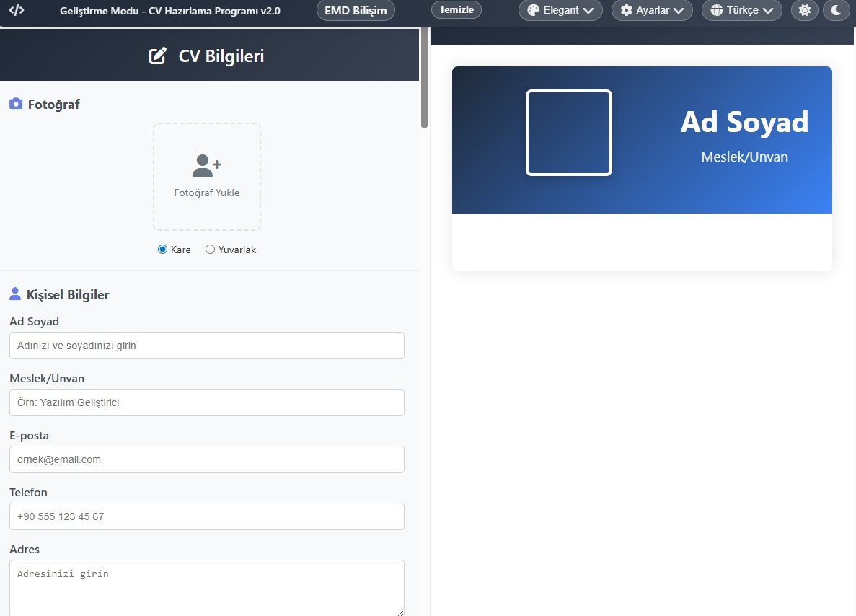The width and height of the screenshot is (856, 616).
Task: Click the EMD Bilişim button
Action: (x=356, y=10)
